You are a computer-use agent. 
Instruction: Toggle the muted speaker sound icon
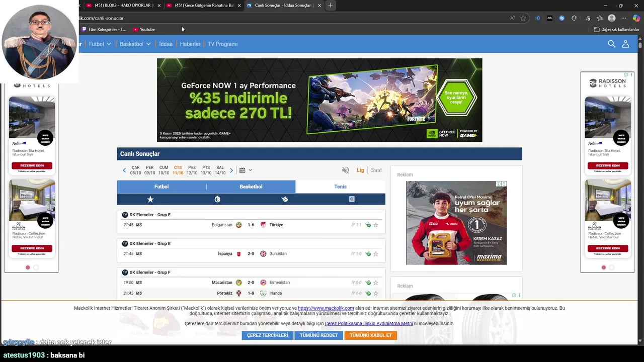click(345, 170)
